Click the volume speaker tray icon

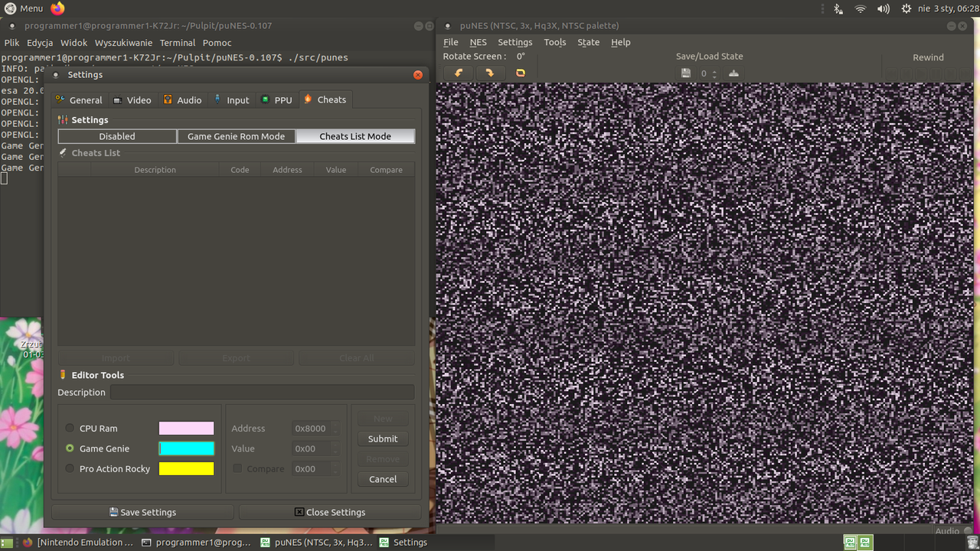click(884, 8)
